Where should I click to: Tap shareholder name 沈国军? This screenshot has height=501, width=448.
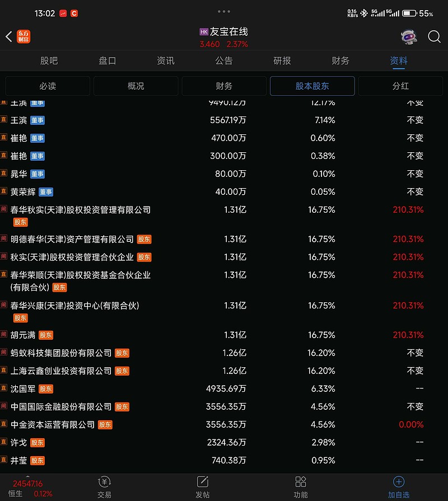23,389
